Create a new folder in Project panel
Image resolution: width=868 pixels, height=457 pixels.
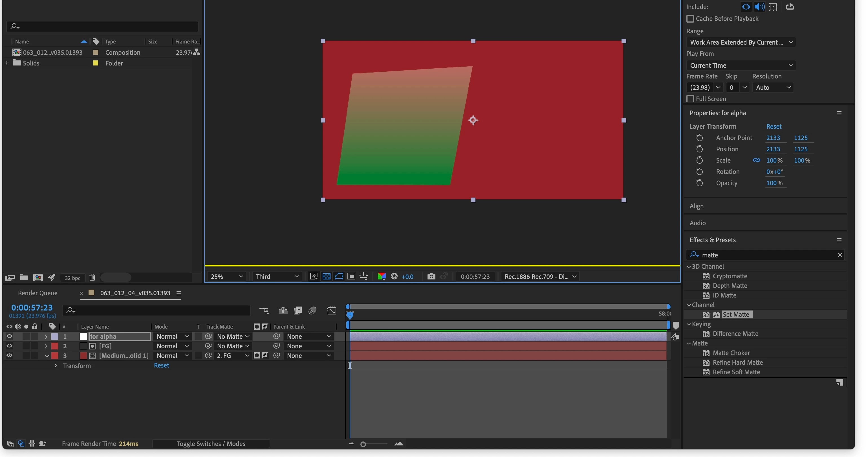pos(24,277)
